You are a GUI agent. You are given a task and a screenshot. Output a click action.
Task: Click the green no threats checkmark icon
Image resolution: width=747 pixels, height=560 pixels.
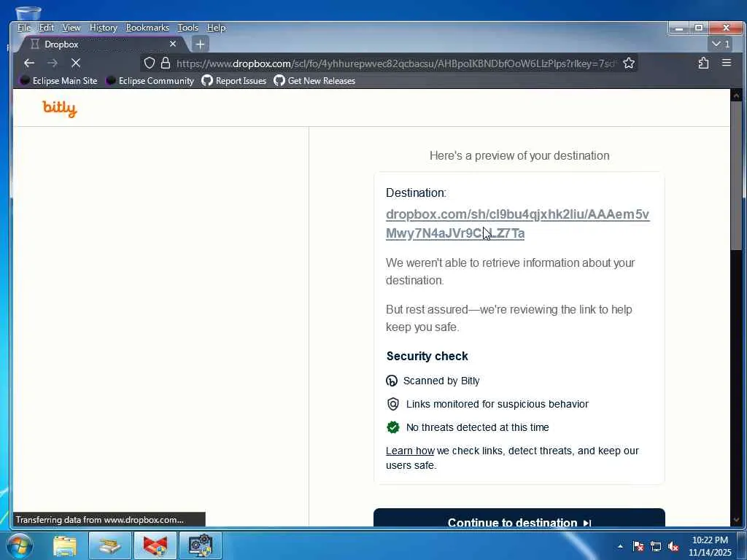click(393, 427)
